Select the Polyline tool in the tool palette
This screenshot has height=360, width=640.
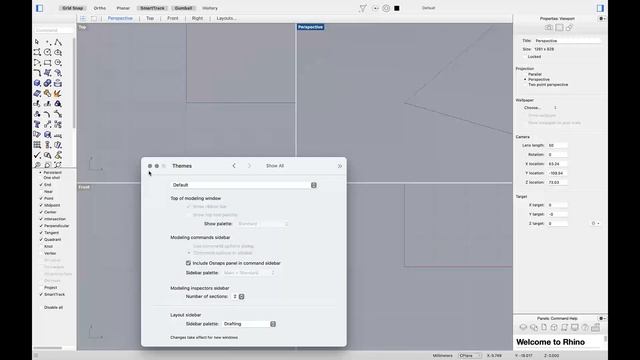(x=58, y=42)
